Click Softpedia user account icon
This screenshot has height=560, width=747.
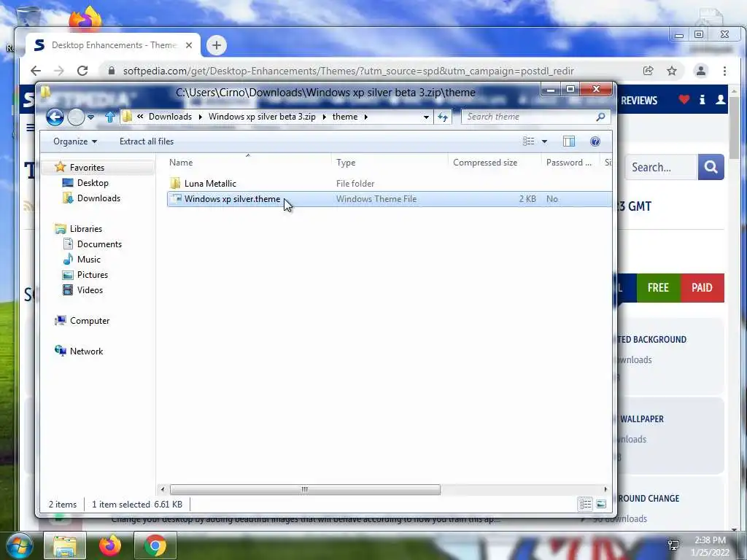pos(720,99)
